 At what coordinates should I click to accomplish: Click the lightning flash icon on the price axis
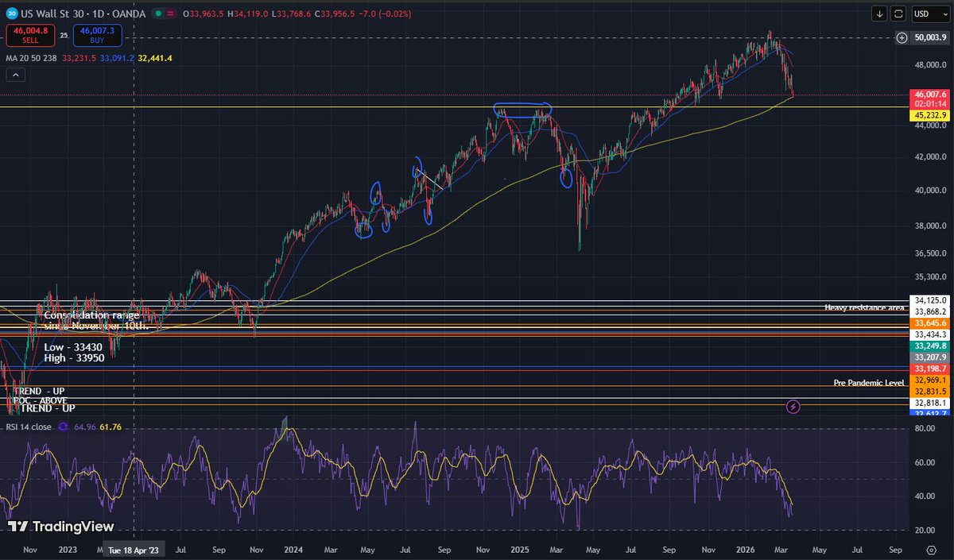[x=793, y=407]
